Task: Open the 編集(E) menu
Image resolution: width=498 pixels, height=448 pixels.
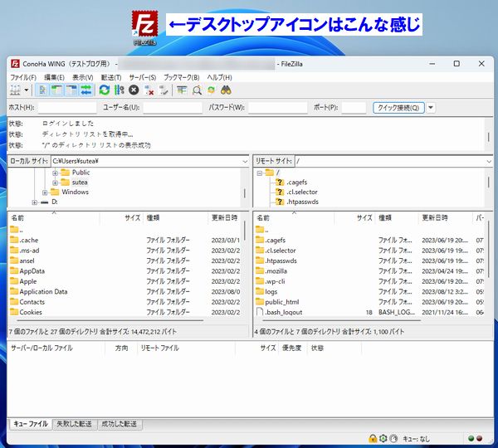Action: [x=54, y=77]
